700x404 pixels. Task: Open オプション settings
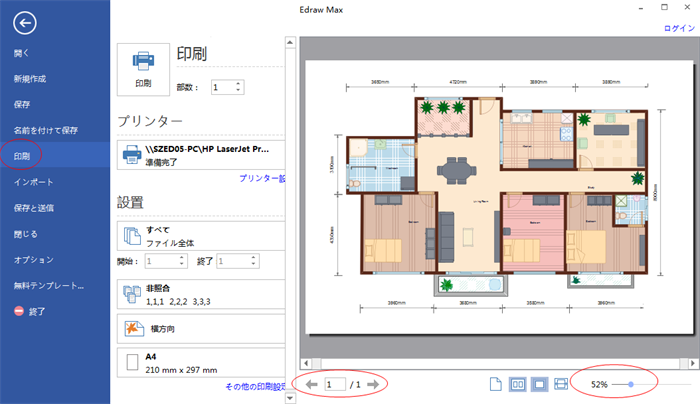33,260
